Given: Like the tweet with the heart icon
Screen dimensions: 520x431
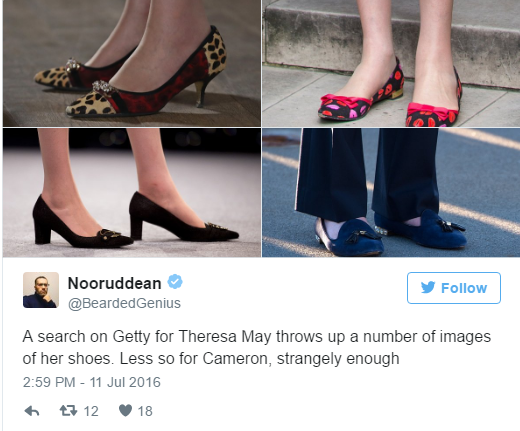Looking at the screenshot, I should tap(126, 411).
